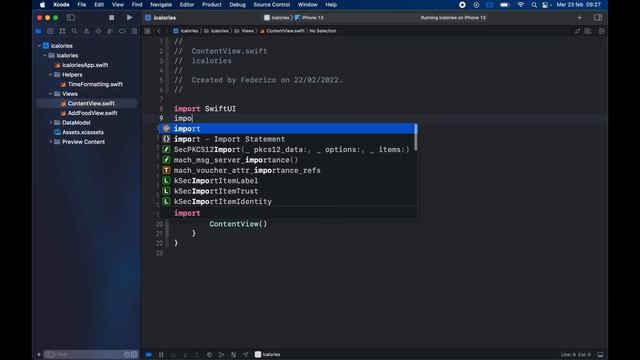Add a new file with navigator plus
The height and width of the screenshot is (360, 640).
click(39, 354)
